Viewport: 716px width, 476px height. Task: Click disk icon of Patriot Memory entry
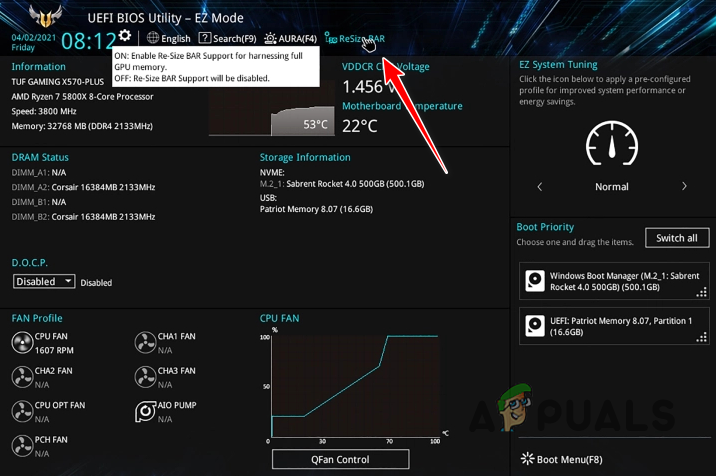pos(535,326)
